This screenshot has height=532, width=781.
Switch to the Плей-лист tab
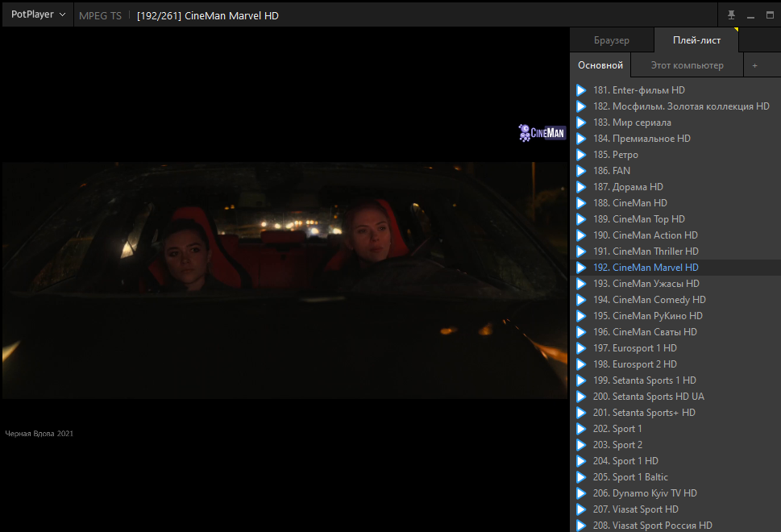point(696,40)
